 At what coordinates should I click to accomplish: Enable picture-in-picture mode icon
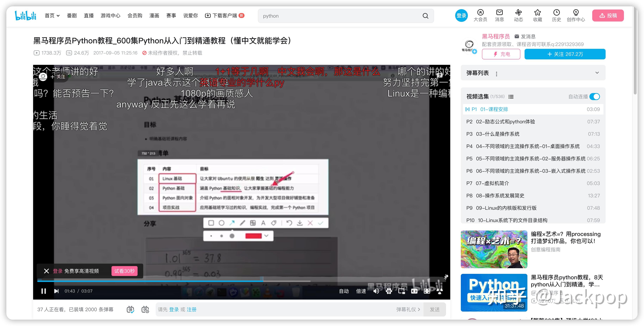[401, 291]
